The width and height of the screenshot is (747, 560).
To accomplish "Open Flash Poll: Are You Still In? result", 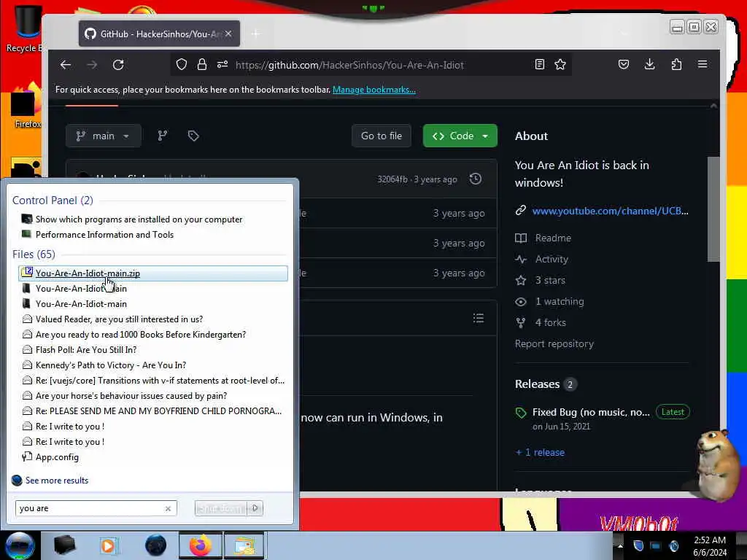I will tap(86, 350).
